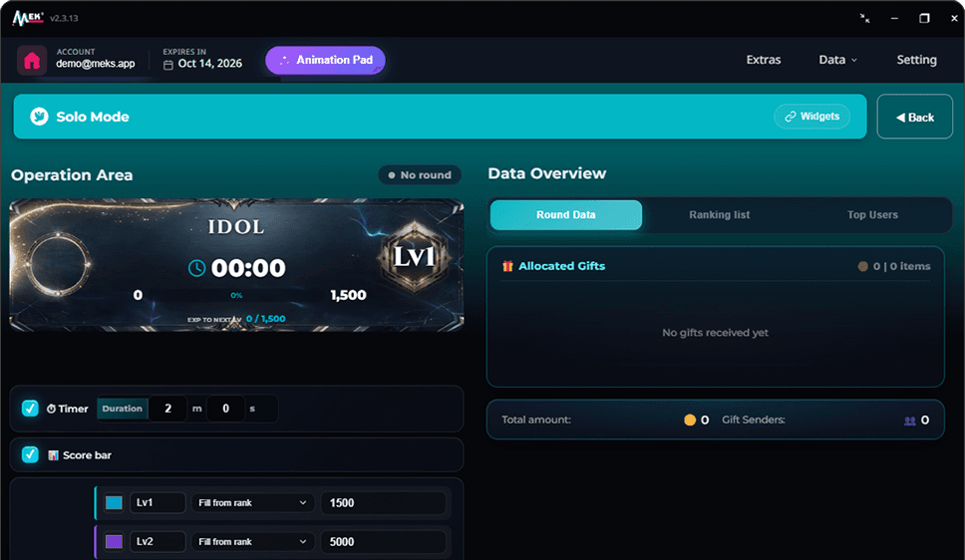Click the compact mode arrows icon
Viewport: 965px width, 560px height.
pyautogui.click(x=864, y=19)
